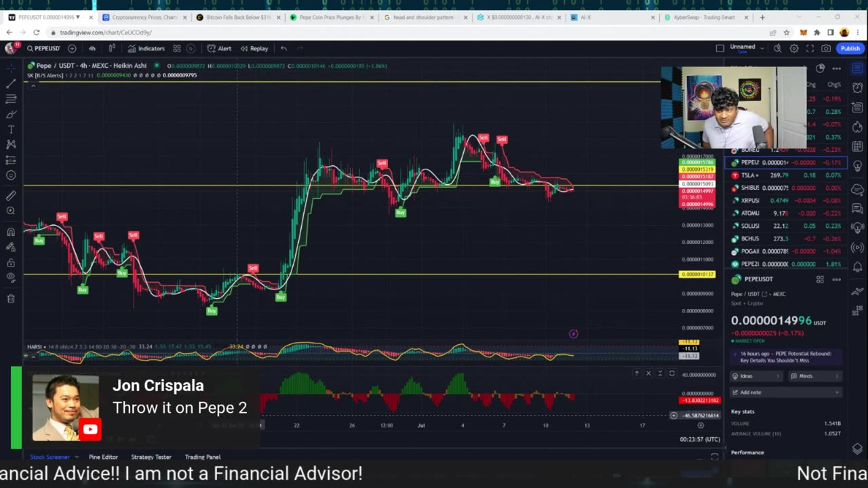Open a new browser tab

point(762,17)
